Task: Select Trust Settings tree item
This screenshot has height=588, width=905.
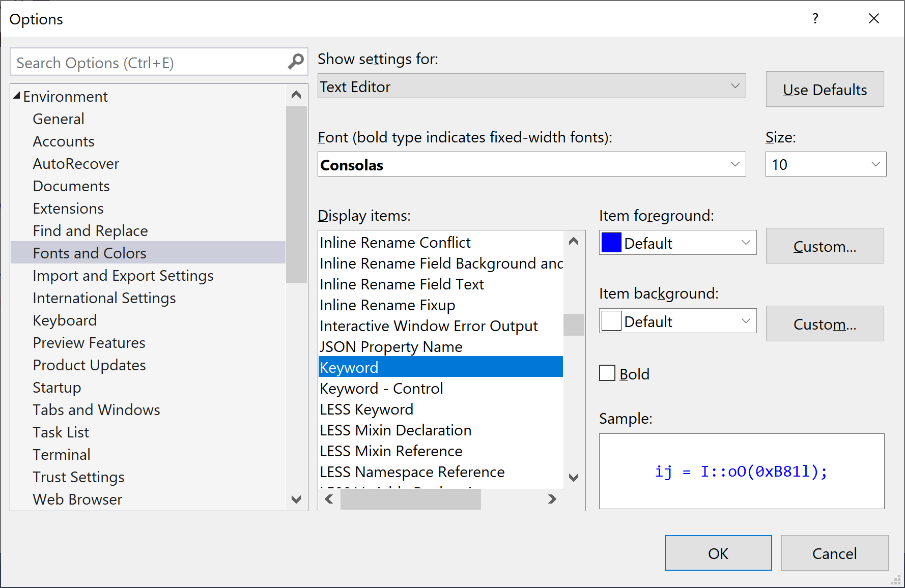Action: (78, 477)
